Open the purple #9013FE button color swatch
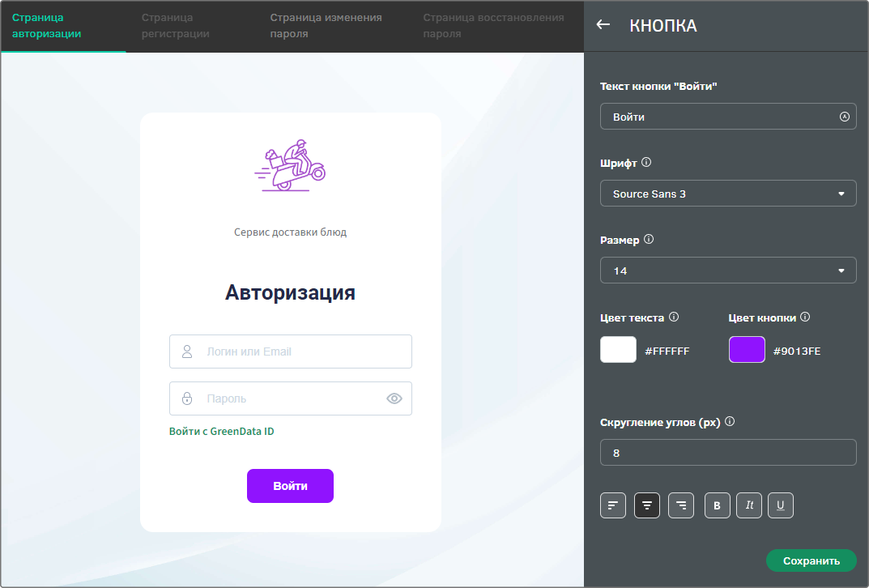The height and width of the screenshot is (588, 869). (x=747, y=350)
